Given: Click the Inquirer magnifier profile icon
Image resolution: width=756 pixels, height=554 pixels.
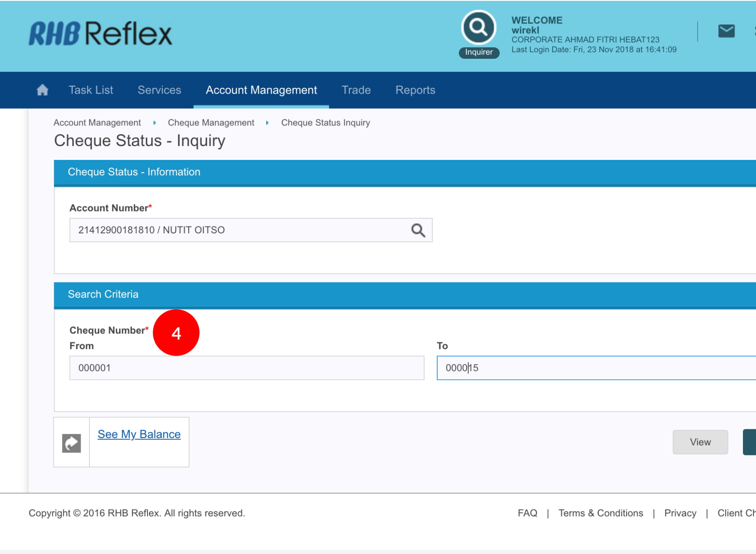Looking at the screenshot, I should point(478,28).
